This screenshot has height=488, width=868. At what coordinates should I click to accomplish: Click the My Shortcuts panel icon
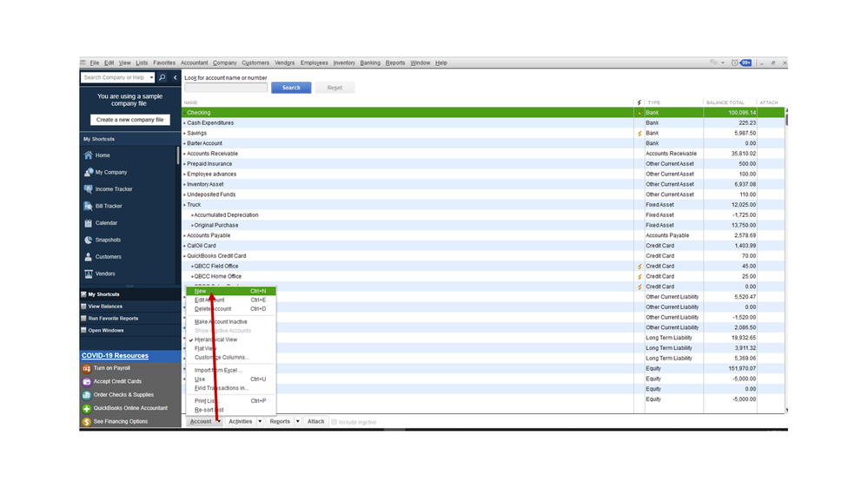tap(83, 294)
